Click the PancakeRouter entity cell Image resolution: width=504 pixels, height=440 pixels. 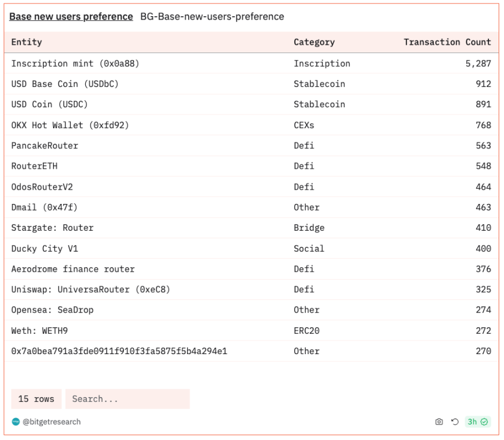[x=45, y=145]
